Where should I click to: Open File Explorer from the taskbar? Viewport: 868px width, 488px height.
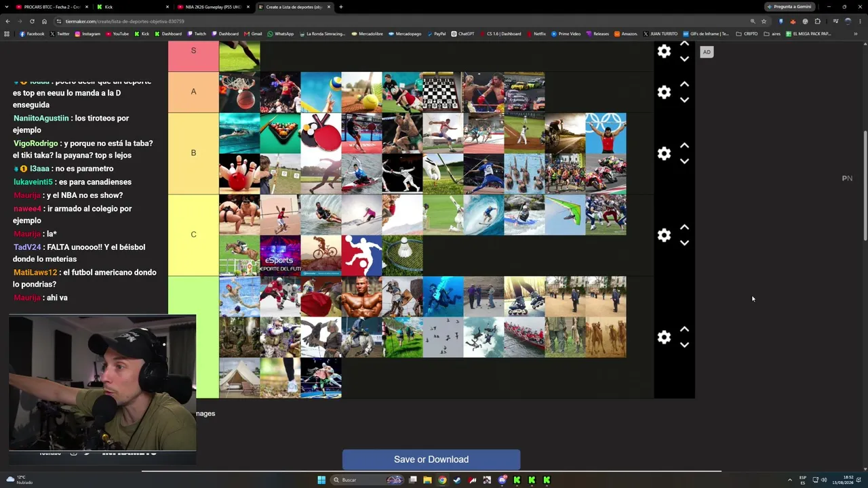tap(427, 480)
